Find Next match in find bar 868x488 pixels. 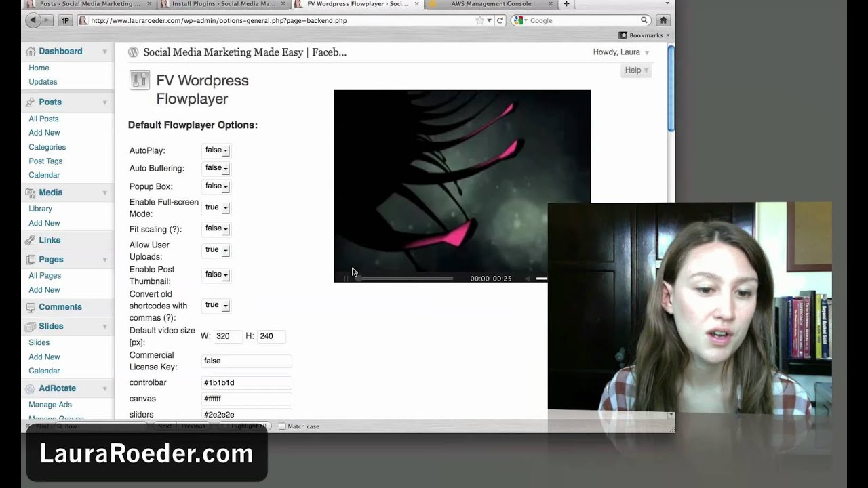pos(165,426)
